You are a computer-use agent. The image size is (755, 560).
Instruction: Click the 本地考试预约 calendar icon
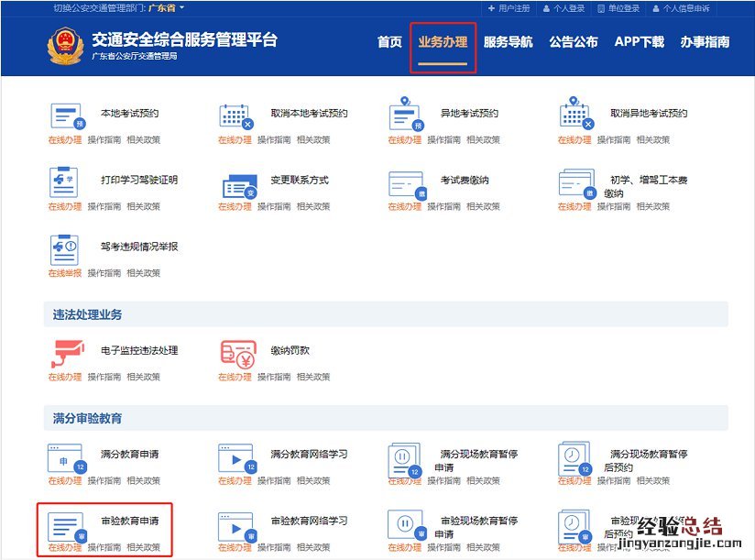click(66, 115)
